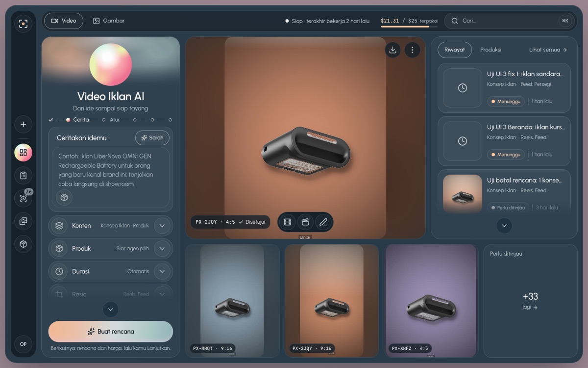Screen dimensions: 588x368
Task: Expand the Produk option dropdown
Action: click(162, 248)
